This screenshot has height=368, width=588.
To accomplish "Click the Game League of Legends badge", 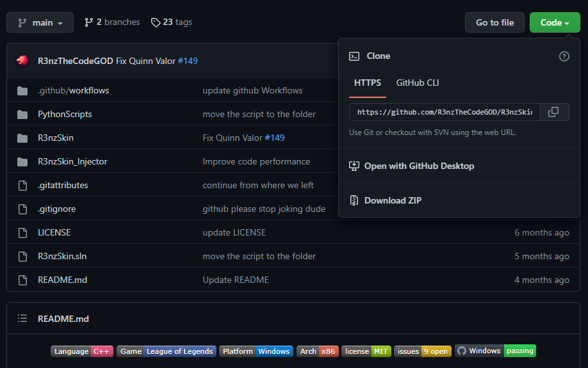I will (167, 351).
